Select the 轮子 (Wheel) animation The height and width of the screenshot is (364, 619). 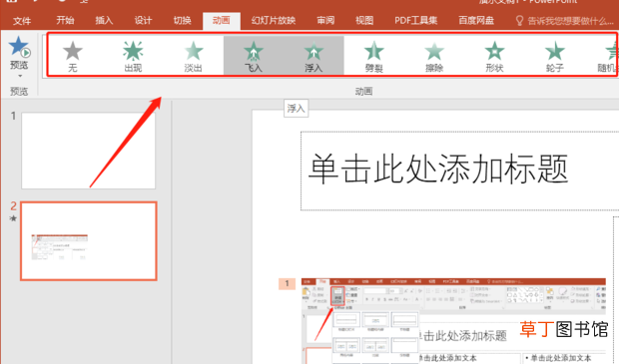point(555,56)
